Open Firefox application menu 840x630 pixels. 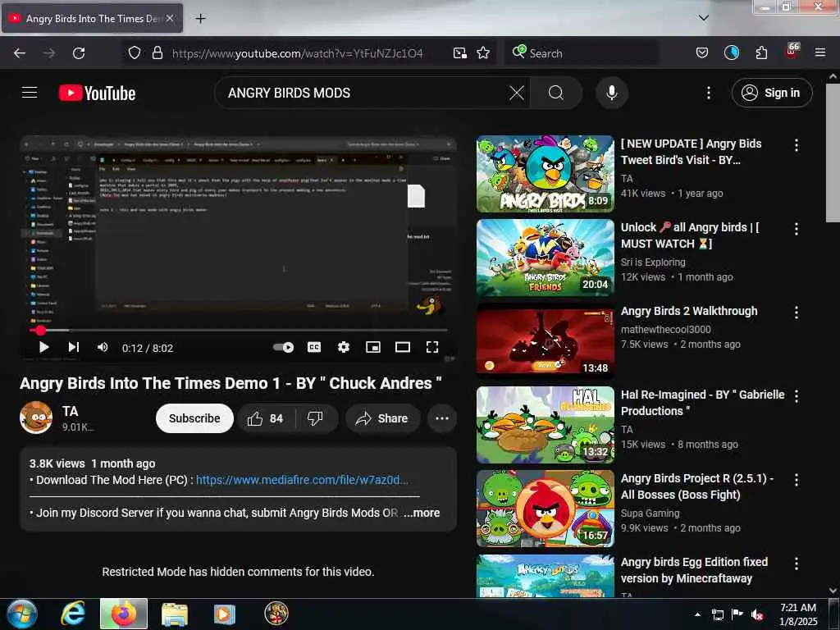pos(819,52)
